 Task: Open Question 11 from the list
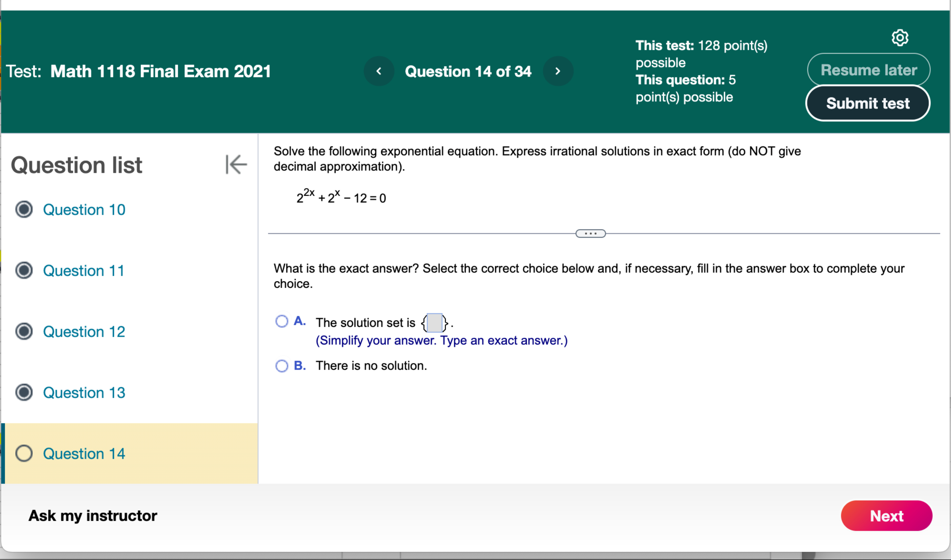tap(83, 270)
